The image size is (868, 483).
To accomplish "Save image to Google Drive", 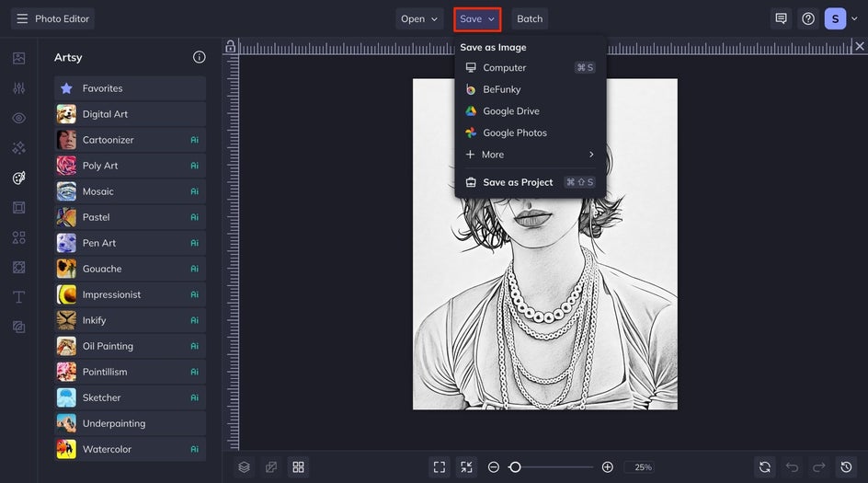I will (x=530, y=110).
